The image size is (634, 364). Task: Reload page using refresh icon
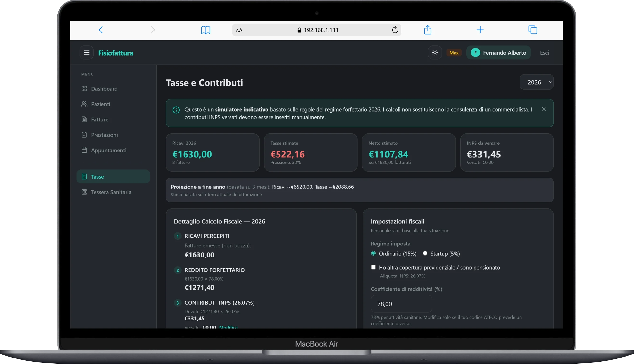pyautogui.click(x=395, y=30)
